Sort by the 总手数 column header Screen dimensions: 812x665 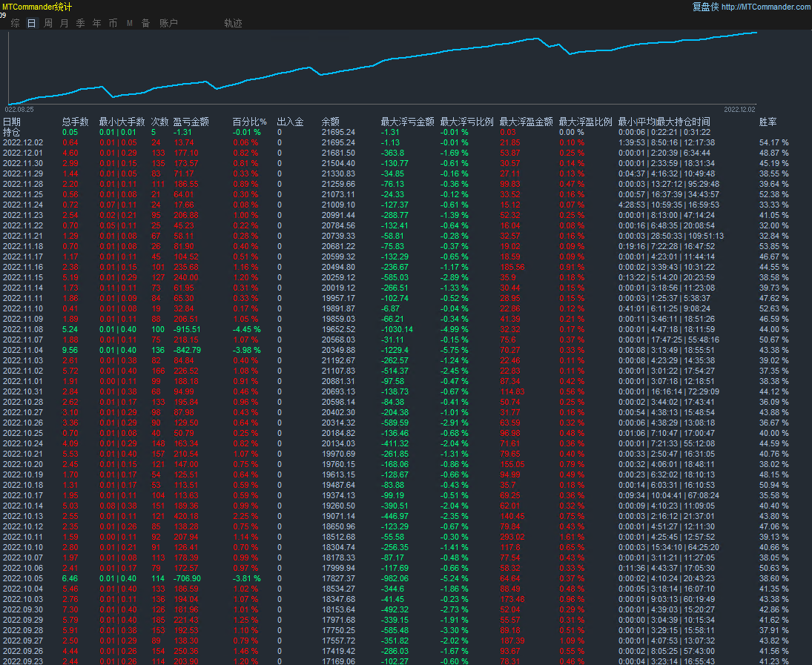pyautogui.click(x=76, y=122)
